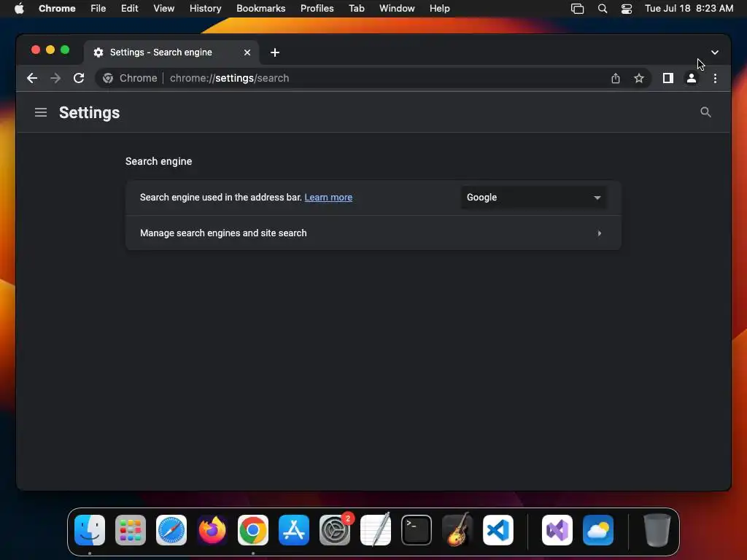Click the date and time in menu bar
Image resolution: width=747 pixels, height=560 pixels.
tap(689, 9)
